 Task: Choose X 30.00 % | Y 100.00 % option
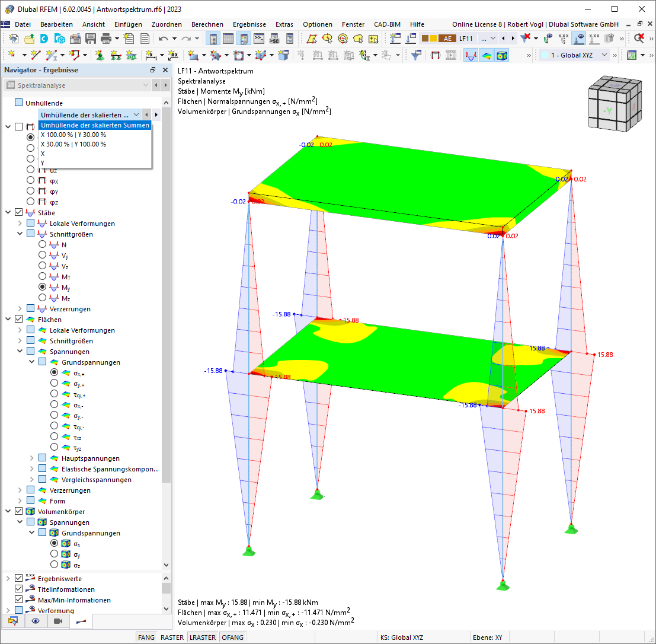tap(95, 144)
